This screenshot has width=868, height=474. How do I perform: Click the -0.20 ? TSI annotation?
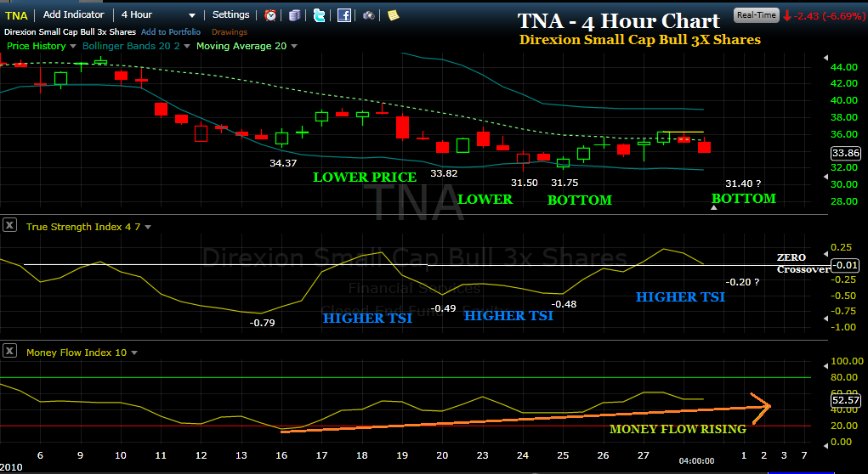click(x=742, y=282)
